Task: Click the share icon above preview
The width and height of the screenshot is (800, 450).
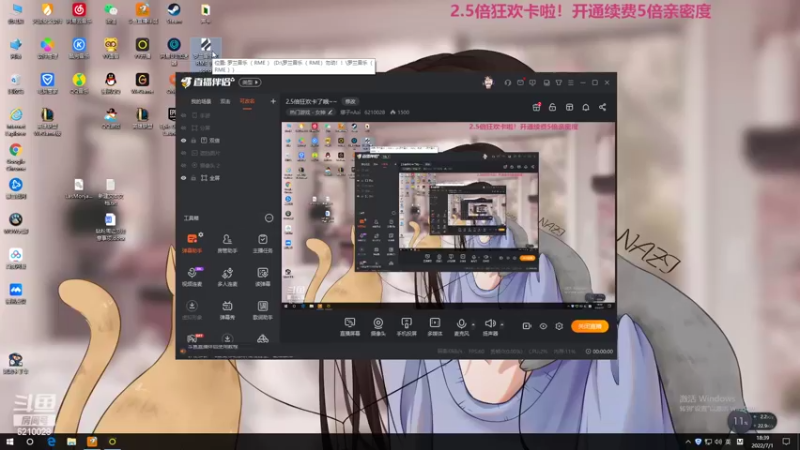Action: coord(603,107)
